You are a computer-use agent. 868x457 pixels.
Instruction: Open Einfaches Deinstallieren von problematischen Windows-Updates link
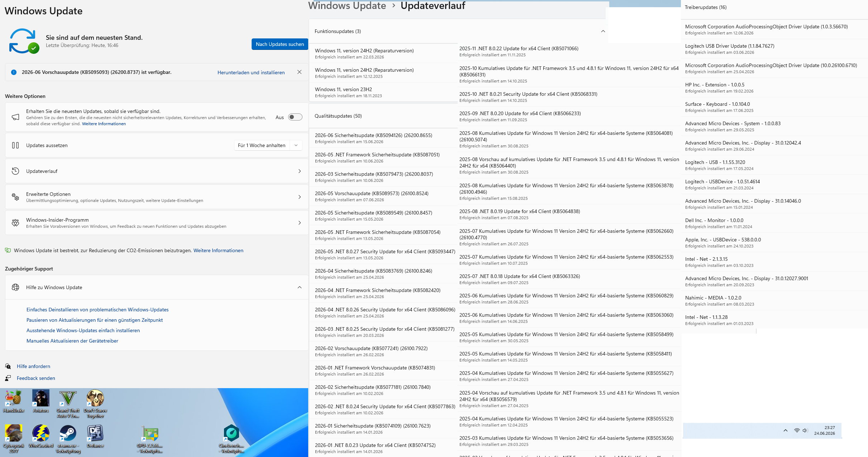(x=97, y=310)
